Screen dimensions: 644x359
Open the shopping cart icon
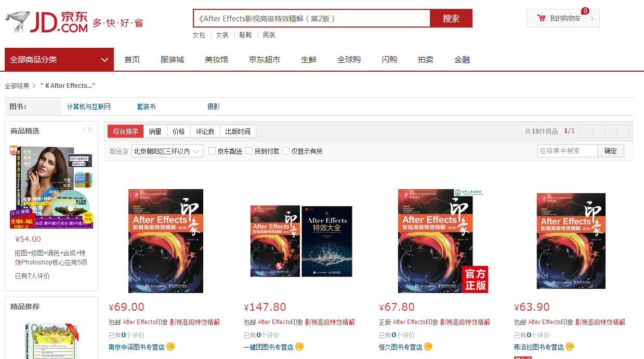pos(541,18)
